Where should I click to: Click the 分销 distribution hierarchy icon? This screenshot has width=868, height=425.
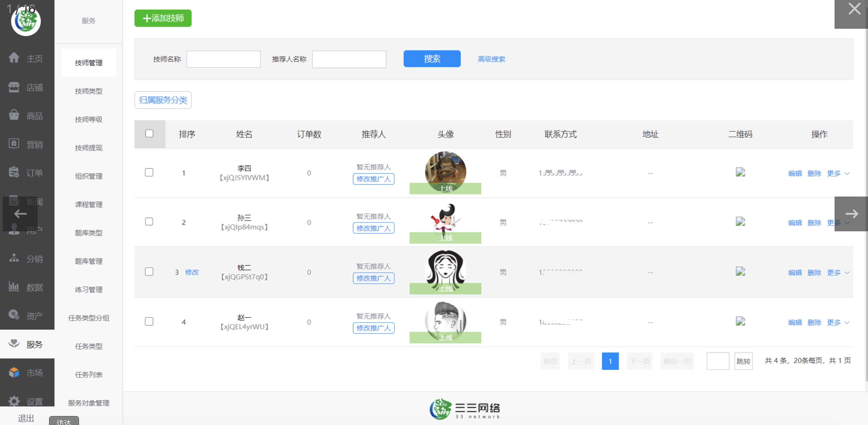(x=14, y=258)
